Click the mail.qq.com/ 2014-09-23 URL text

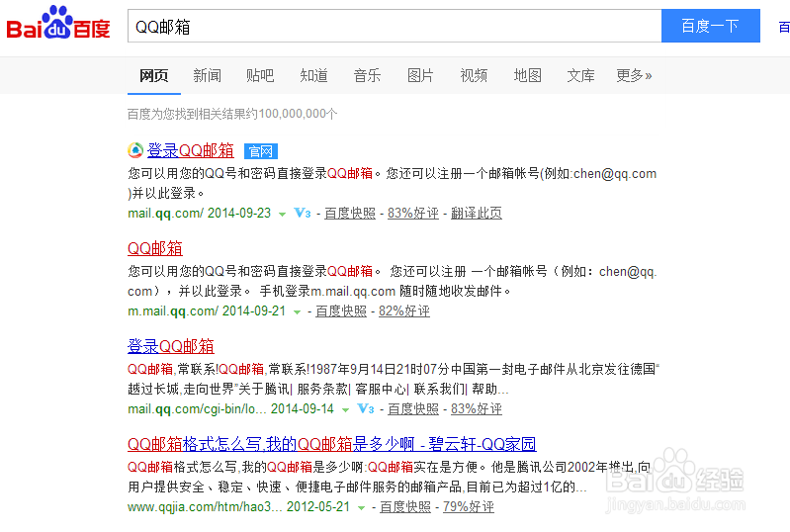(x=200, y=214)
